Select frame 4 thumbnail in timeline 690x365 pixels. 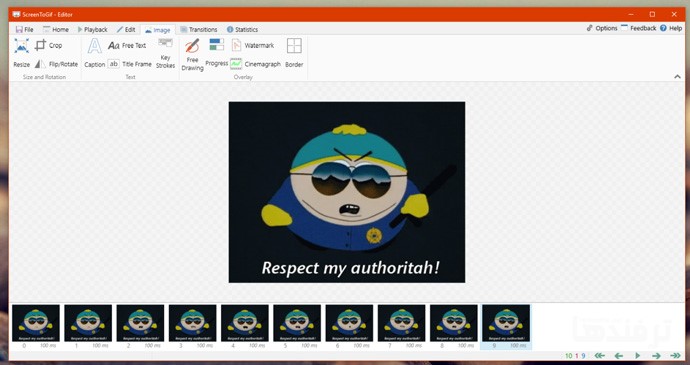pyautogui.click(x=245, y=323)
